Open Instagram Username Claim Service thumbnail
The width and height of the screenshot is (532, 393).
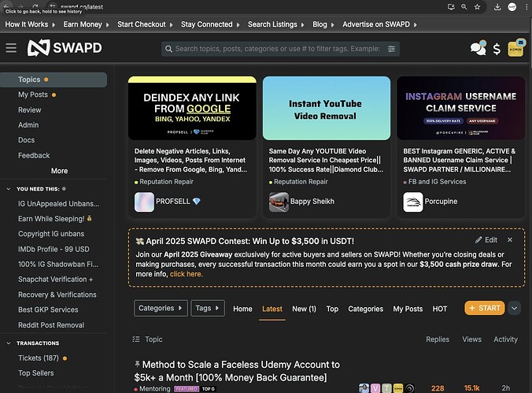pos(460,108)
